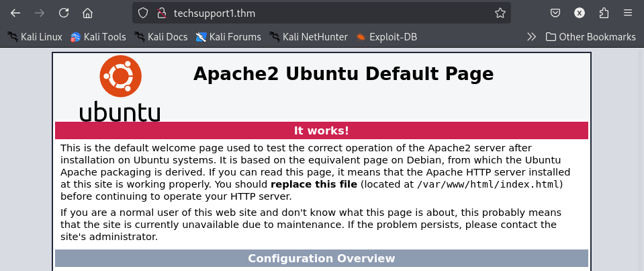Open the tracking protection shield icon
The image size is (644, 271).
click(x=142, y=13)
